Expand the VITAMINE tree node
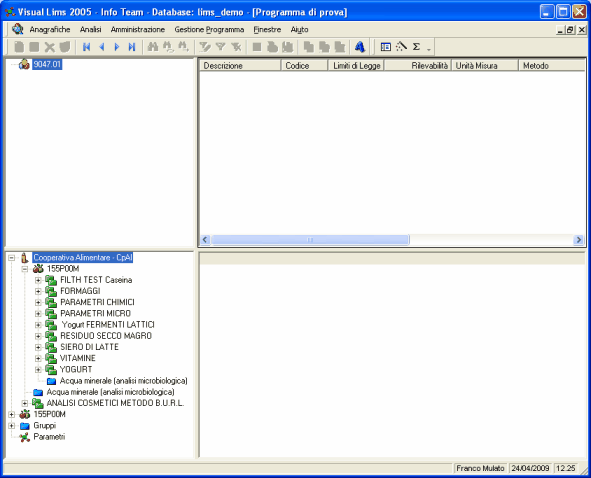The width and height of the screenshot is (591, 478). 38,358
